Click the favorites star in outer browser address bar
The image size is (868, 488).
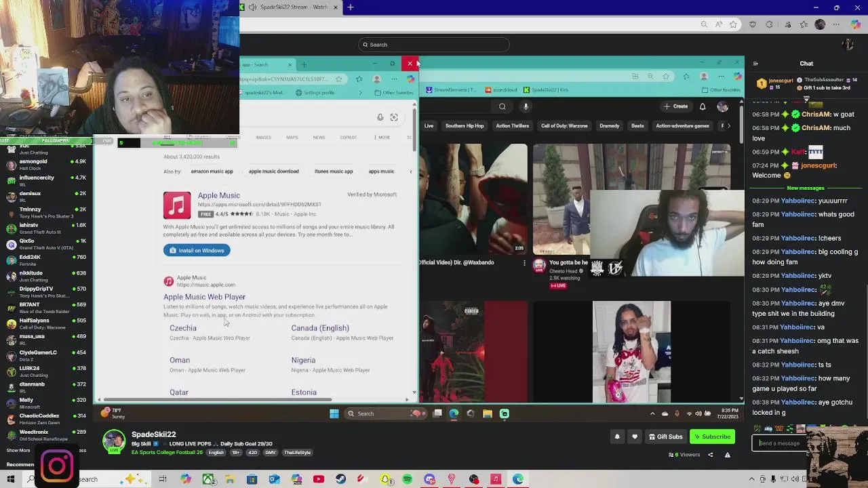tap(733, 24)
